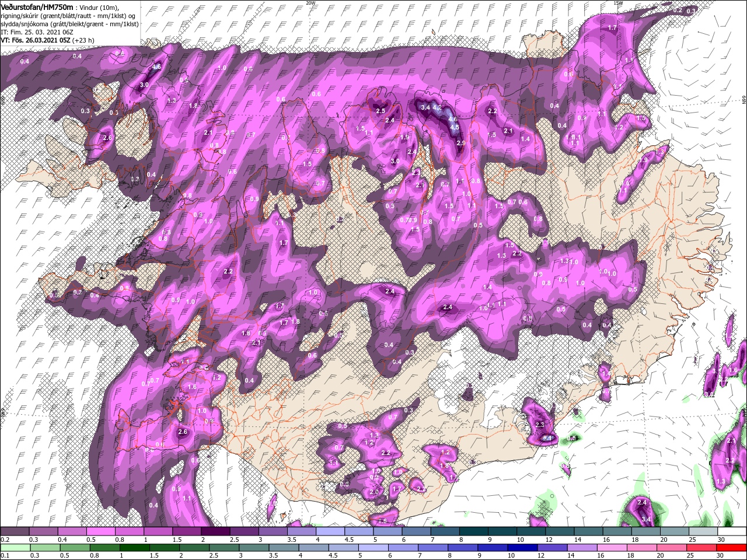This screenshot has height=560, width=747.
Task: Pick the darkest purple 2–2.5 snow swatch
Action: pyautogui.click(x=215, y=531)
